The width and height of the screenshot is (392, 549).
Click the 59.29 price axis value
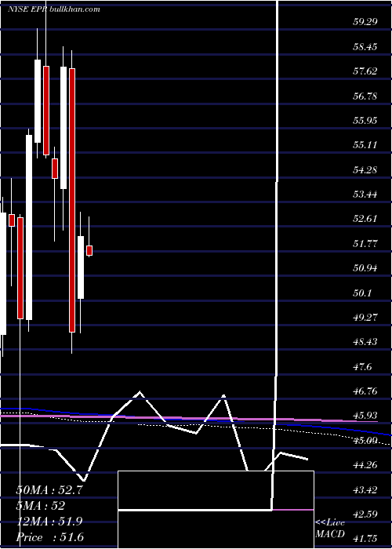(x=365, y=22)
